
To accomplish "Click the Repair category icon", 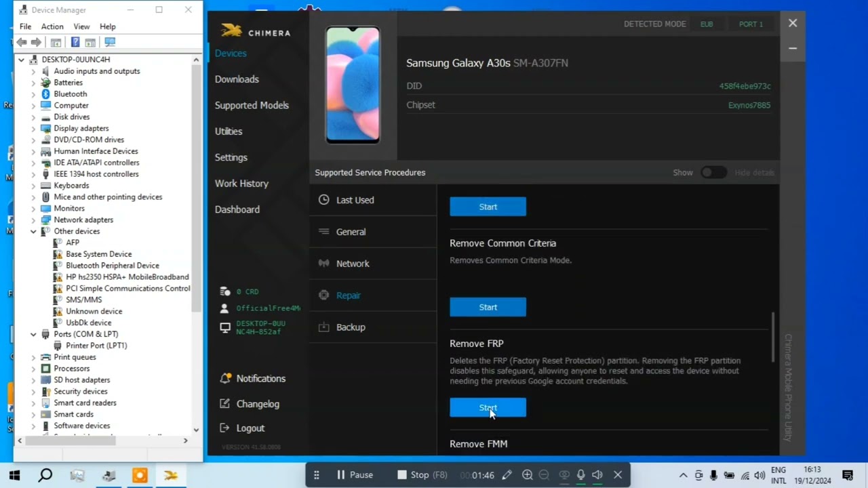I will tap(323, 296).
